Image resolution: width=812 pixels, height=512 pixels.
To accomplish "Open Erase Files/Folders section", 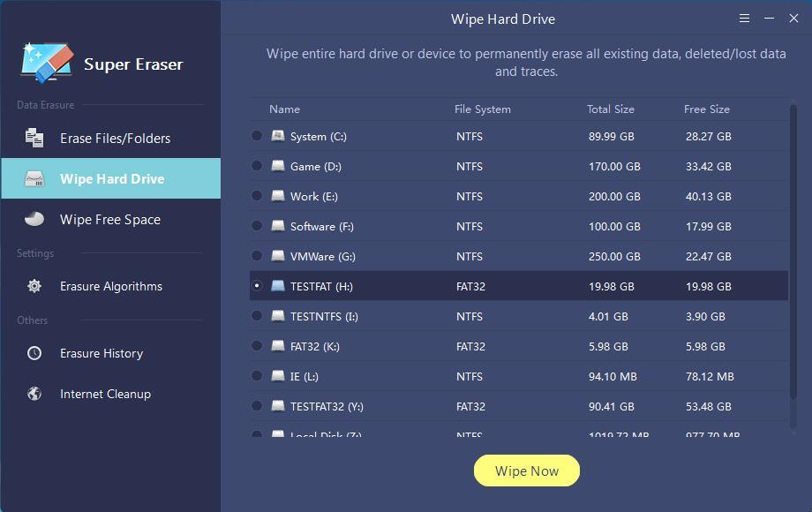I will click(111, 138).
